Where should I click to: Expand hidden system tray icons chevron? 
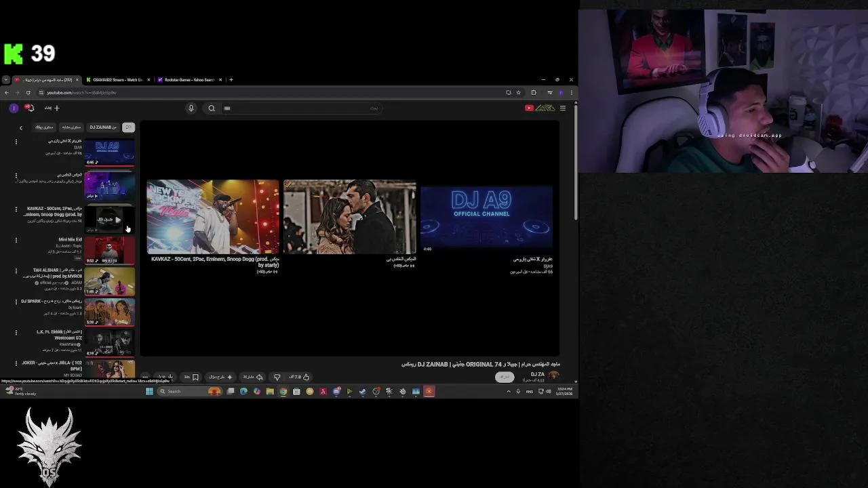509,391
